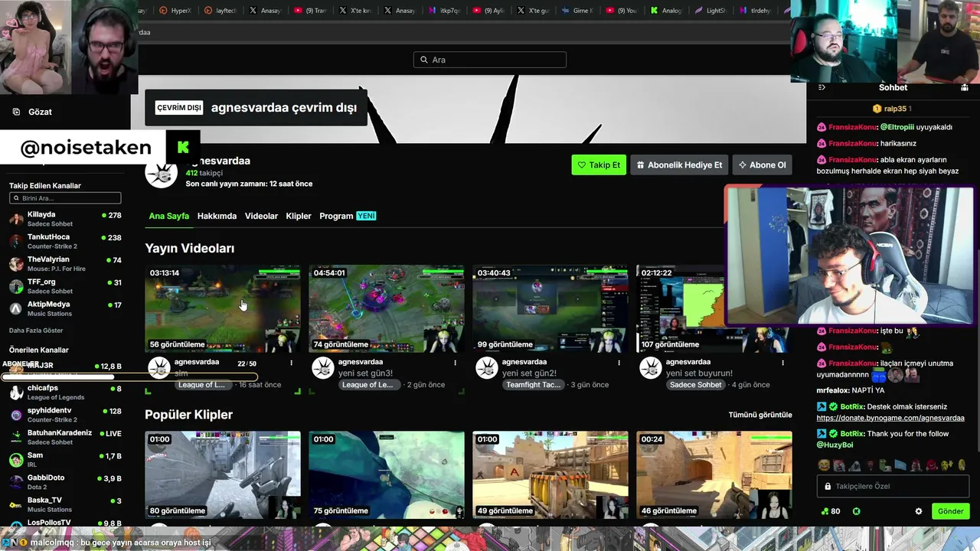Follow channel with Takip Et button
This screenshot has width=980, height=551.
[x=599, y=165]
